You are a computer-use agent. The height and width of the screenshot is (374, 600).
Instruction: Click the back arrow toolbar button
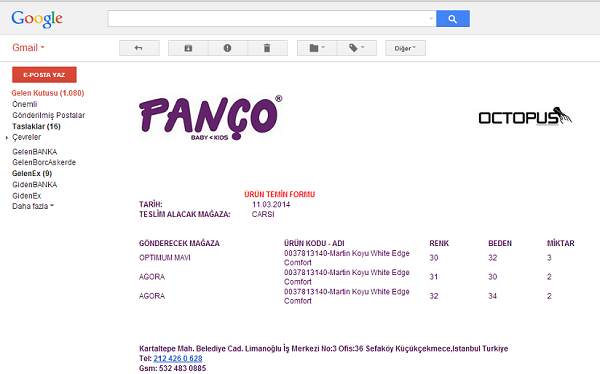click(139, 48)
